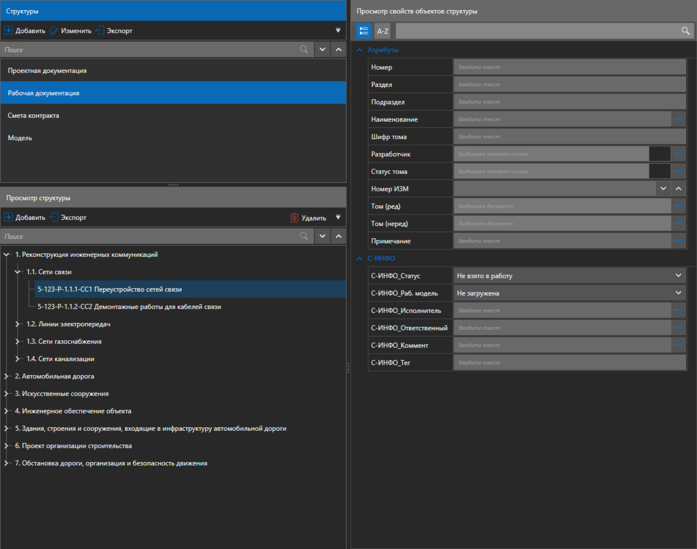This screenshot has height=549, width=697.
Task: Click the search magnifier in properties panel
Action: tap(685, 31)
